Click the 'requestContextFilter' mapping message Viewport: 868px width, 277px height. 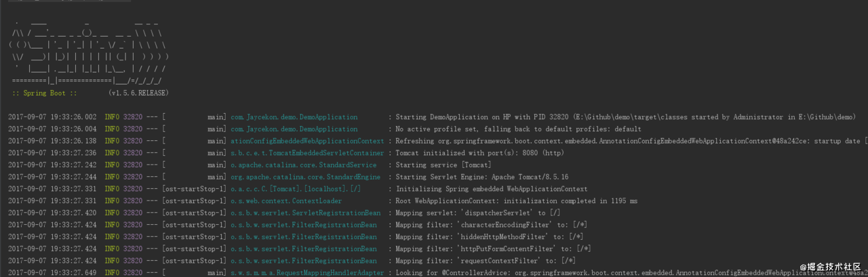[x=486, y=261]
